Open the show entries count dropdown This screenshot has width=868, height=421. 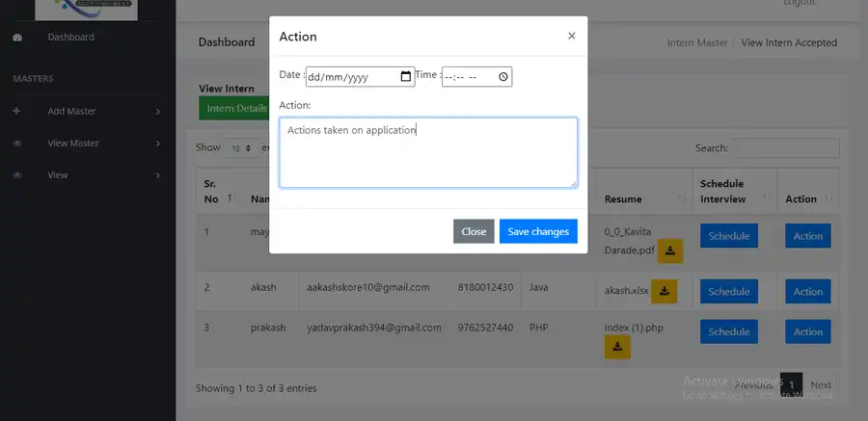238,148
